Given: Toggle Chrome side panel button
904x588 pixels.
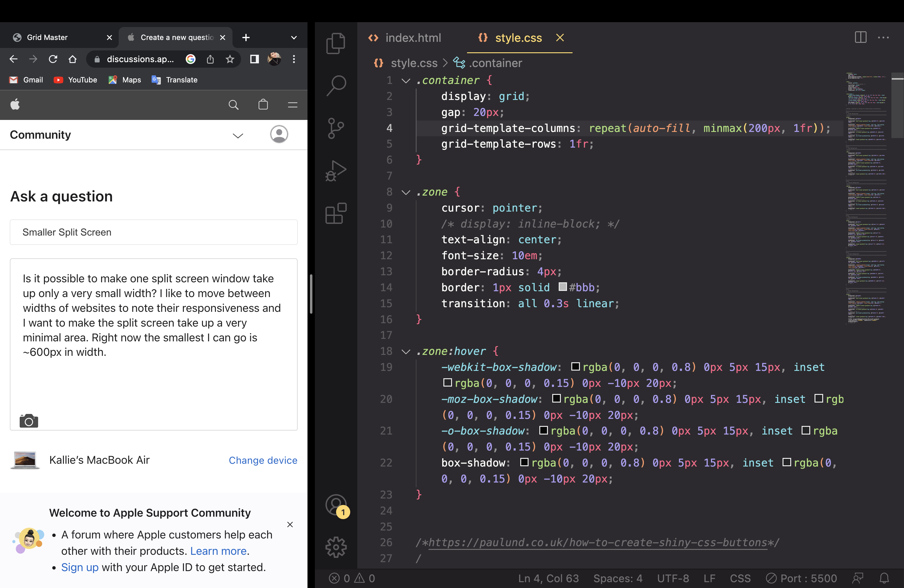Looking at the screenshot, I should click(254, 59).
